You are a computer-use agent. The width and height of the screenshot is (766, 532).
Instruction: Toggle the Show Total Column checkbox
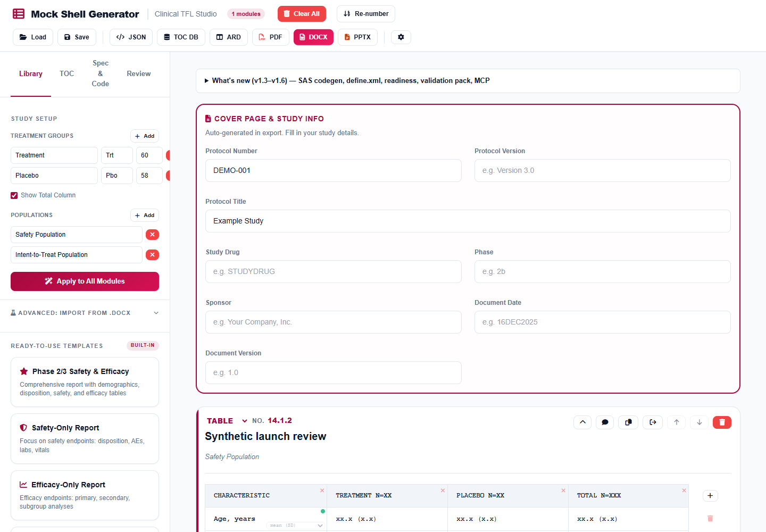tap(14, 196)
